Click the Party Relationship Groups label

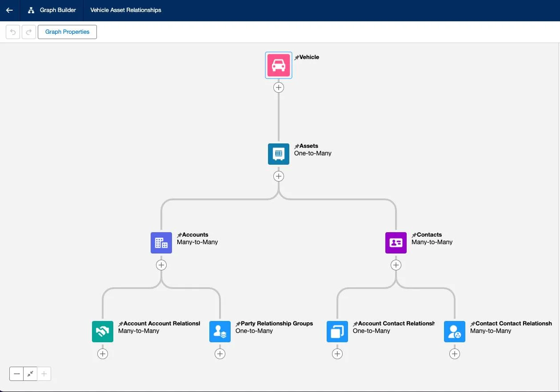(277, 323)
